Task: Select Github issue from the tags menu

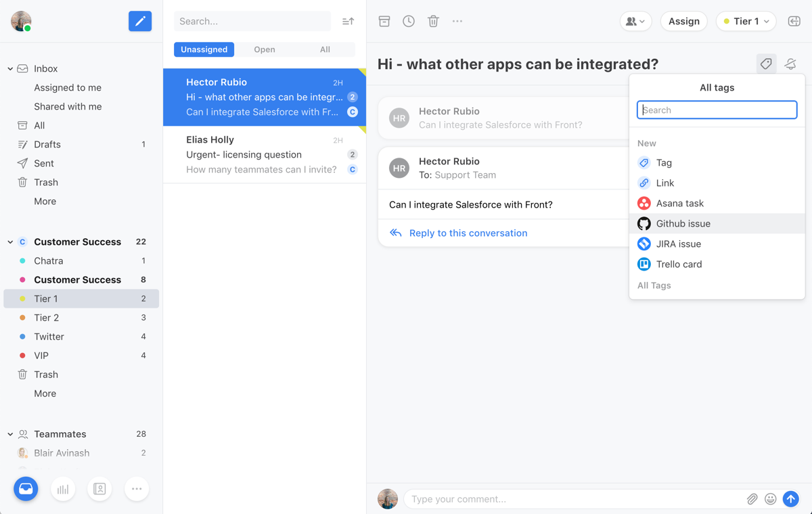Action: (683, 223)
